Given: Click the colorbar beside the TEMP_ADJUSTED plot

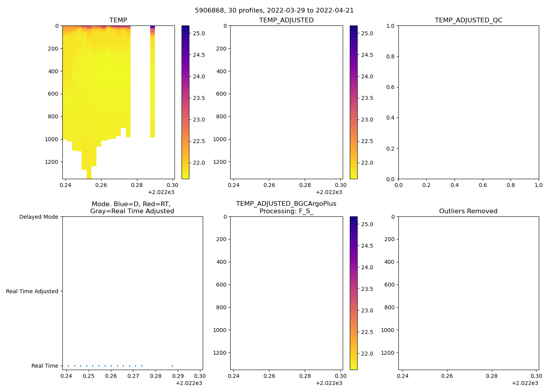Looking at the screenshot, I should pos(353,102).
